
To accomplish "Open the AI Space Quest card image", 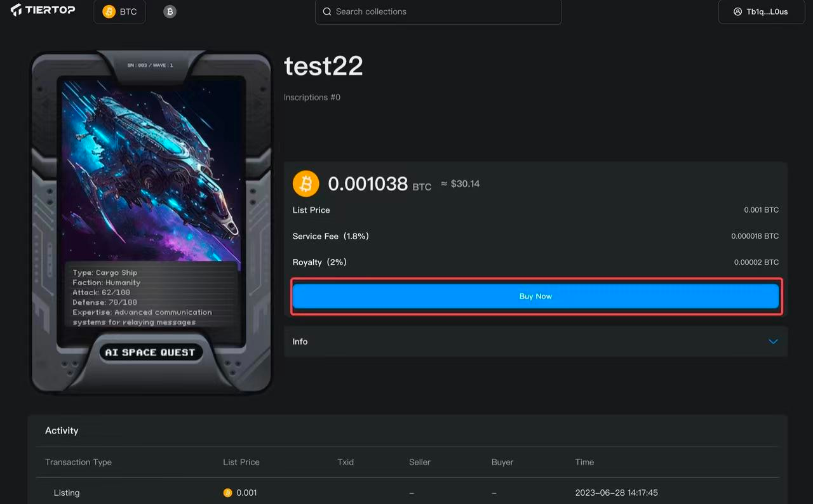I will coord(151,222).
